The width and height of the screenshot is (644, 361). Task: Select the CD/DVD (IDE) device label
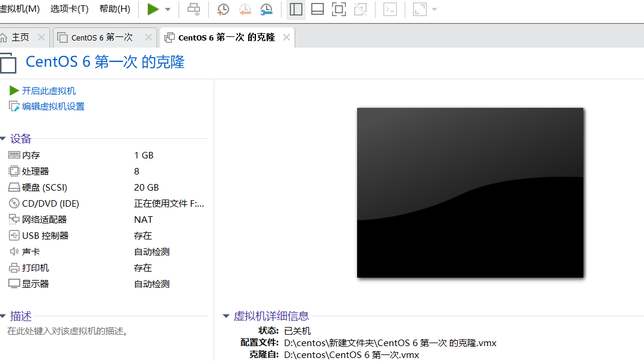click(x=51, y=204)
